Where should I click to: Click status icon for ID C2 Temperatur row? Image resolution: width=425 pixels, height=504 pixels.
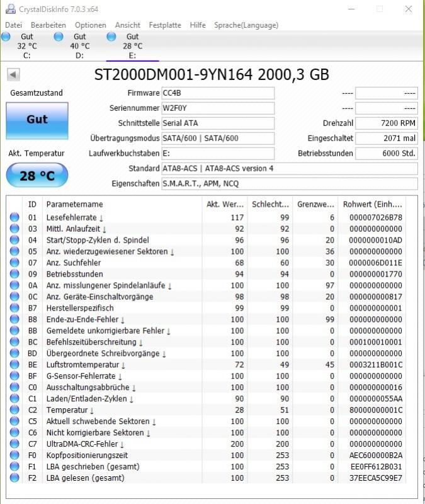click(x=14, y=410)
